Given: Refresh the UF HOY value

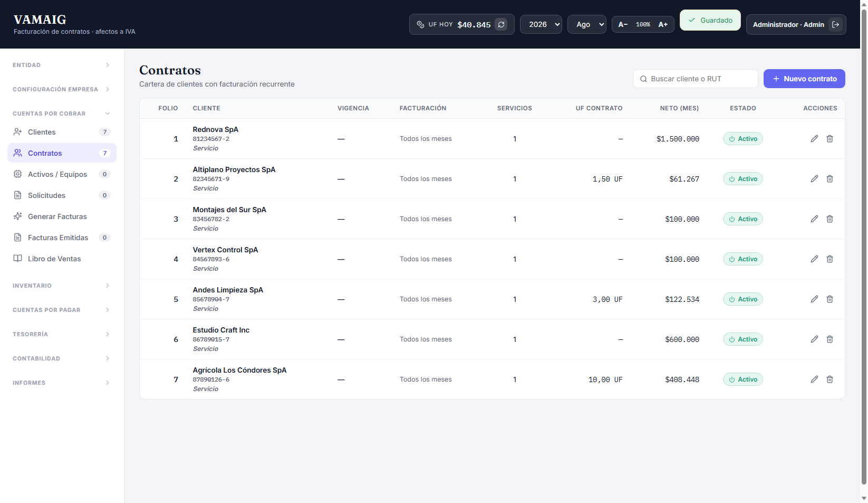Looking at the screenshot, I should point(501,24).
